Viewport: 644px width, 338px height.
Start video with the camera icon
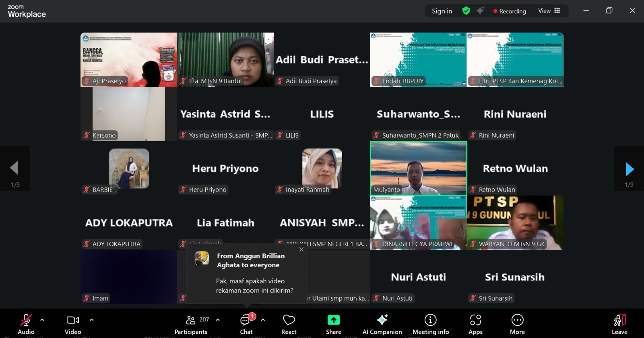73,320
